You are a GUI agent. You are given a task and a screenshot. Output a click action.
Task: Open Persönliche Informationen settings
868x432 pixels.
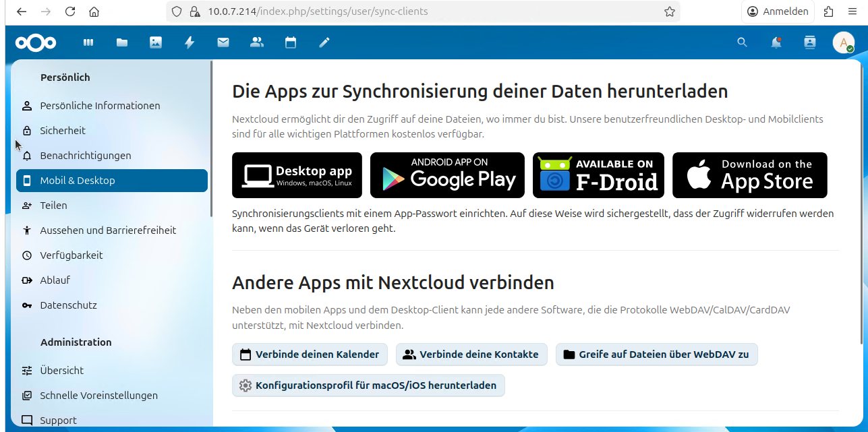coord(112,106)
